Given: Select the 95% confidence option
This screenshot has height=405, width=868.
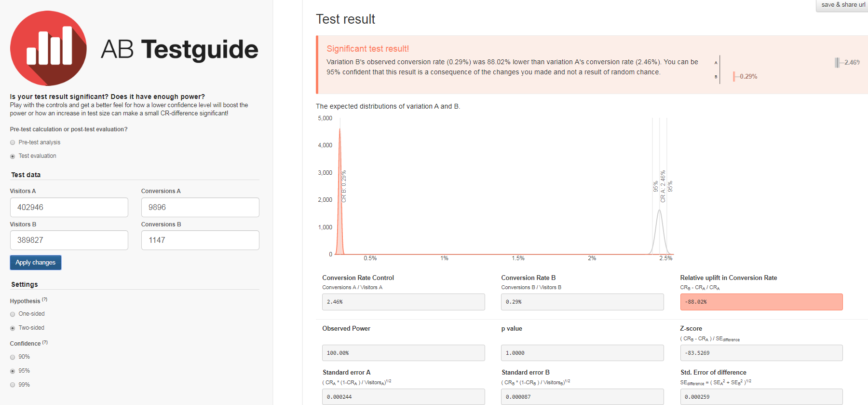Looking at the screenshot, I should point(13,371).
